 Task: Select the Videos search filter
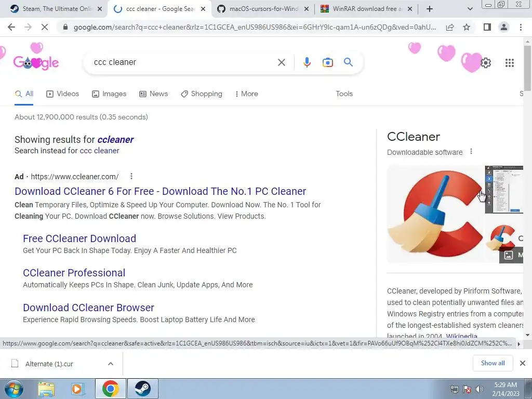[x=62, y=94]
